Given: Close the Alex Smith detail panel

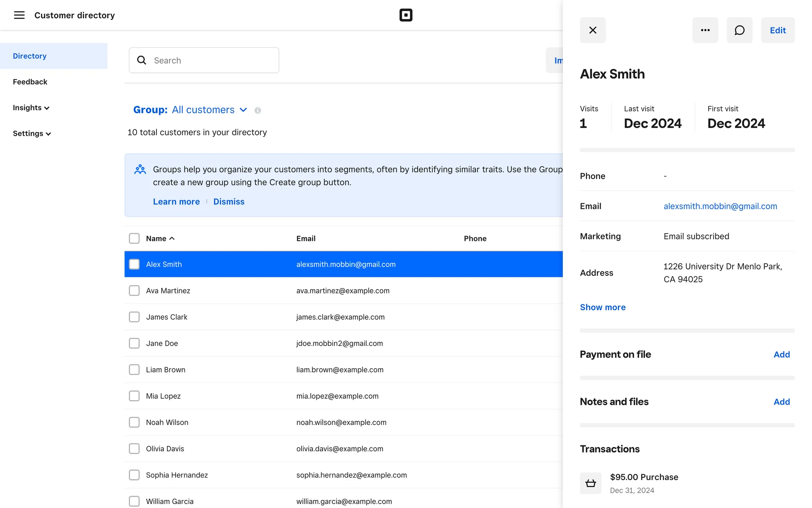Looking at the screenshot, I should pyautogui.click(x=593, y=30).
